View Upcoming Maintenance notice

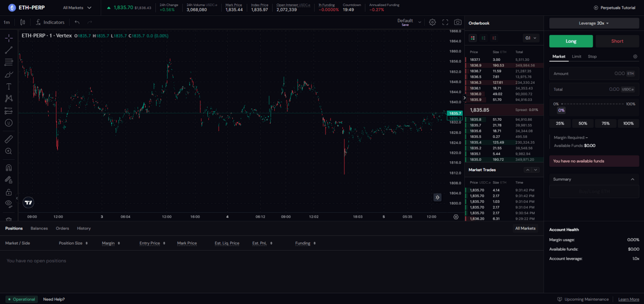click(583, 299)
